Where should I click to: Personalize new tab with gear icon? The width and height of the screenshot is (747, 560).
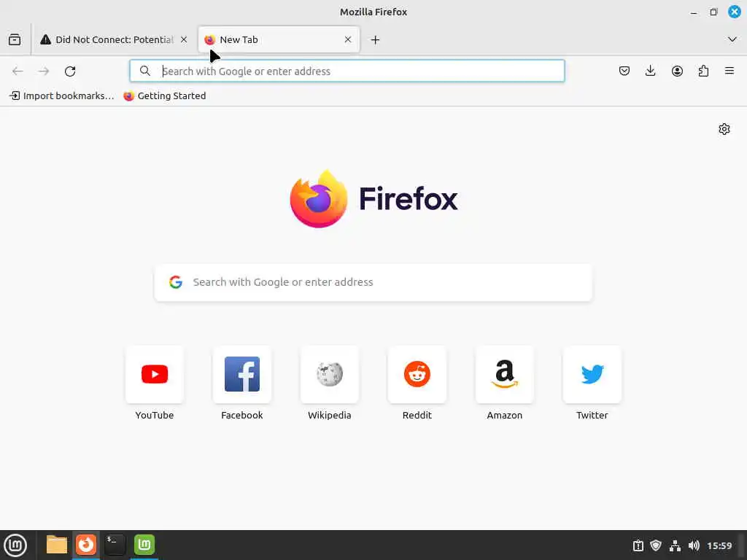pyautogui.click(x=724, y=129)
